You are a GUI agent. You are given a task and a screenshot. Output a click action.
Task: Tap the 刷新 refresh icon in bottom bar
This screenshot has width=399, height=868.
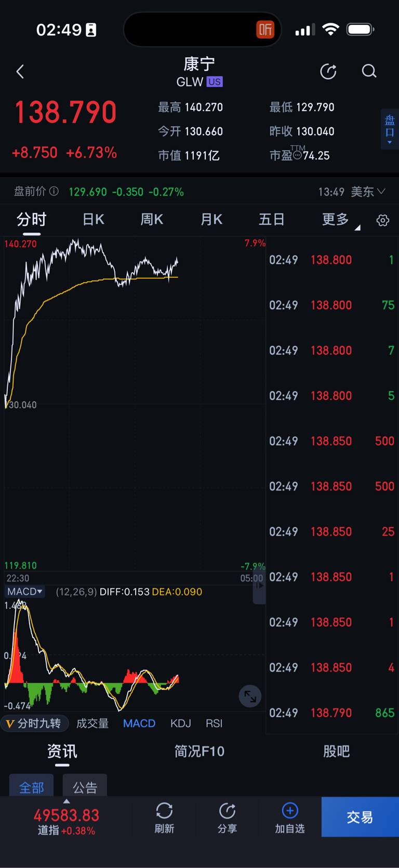click(164, 811)
